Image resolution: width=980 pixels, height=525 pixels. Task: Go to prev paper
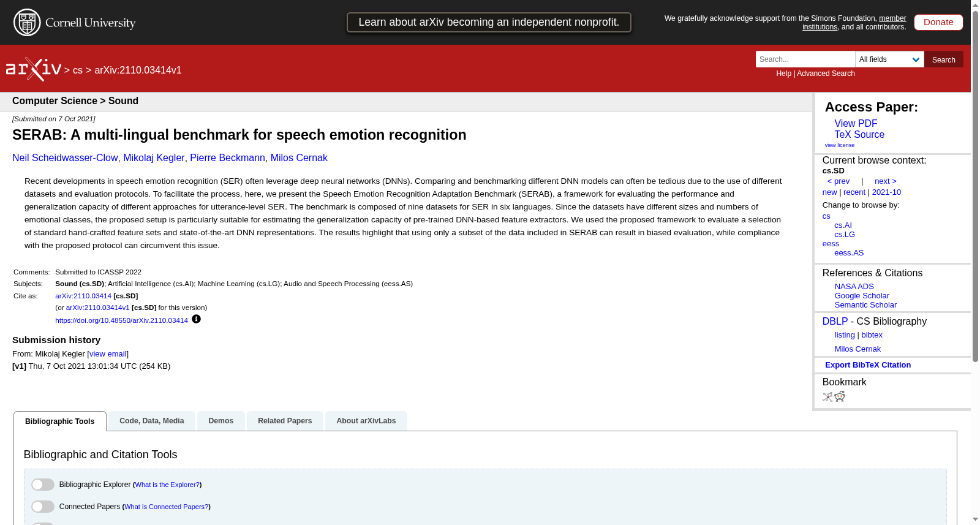839,181
